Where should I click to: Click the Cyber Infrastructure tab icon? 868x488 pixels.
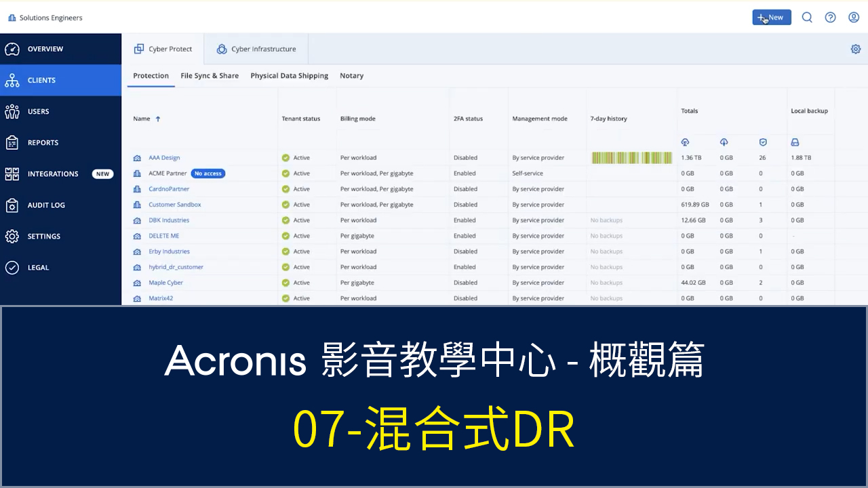(x=222, y=49)
